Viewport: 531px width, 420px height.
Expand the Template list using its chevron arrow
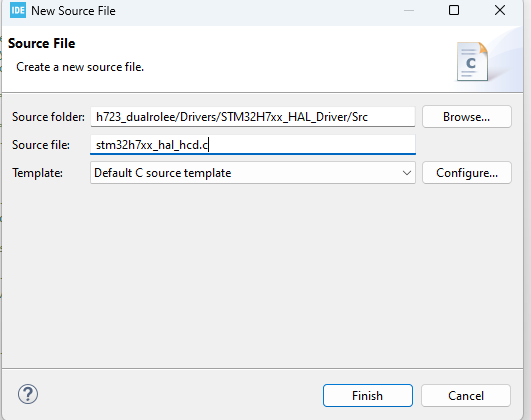(407, 173)
